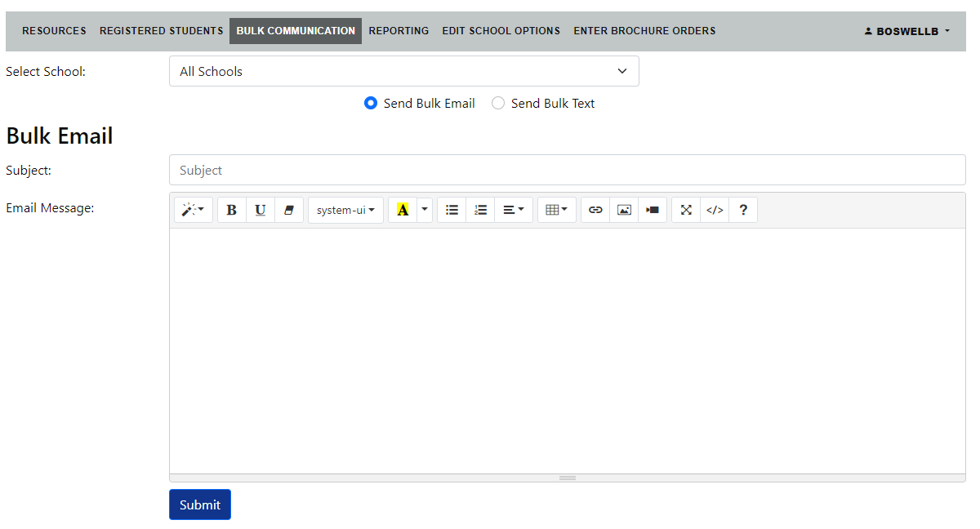
Task: Click the eraser remove font style icon
Action: click(289, 210)
